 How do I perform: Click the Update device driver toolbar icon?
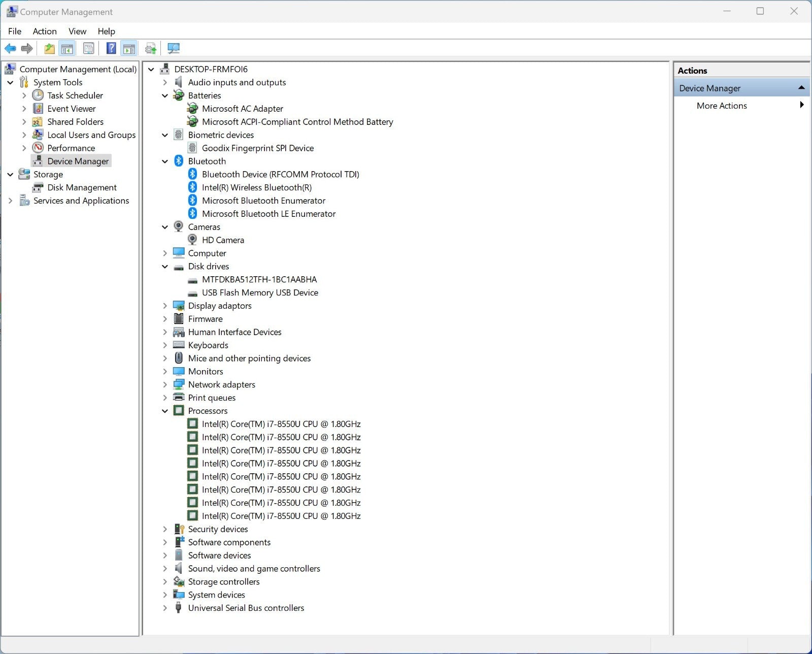coord(151,49)
